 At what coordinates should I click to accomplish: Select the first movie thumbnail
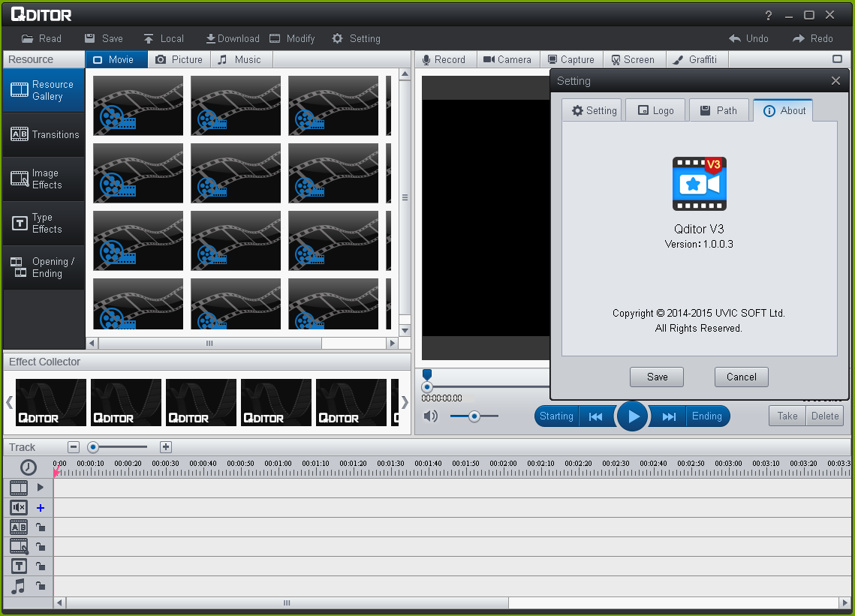coord(138,106)
